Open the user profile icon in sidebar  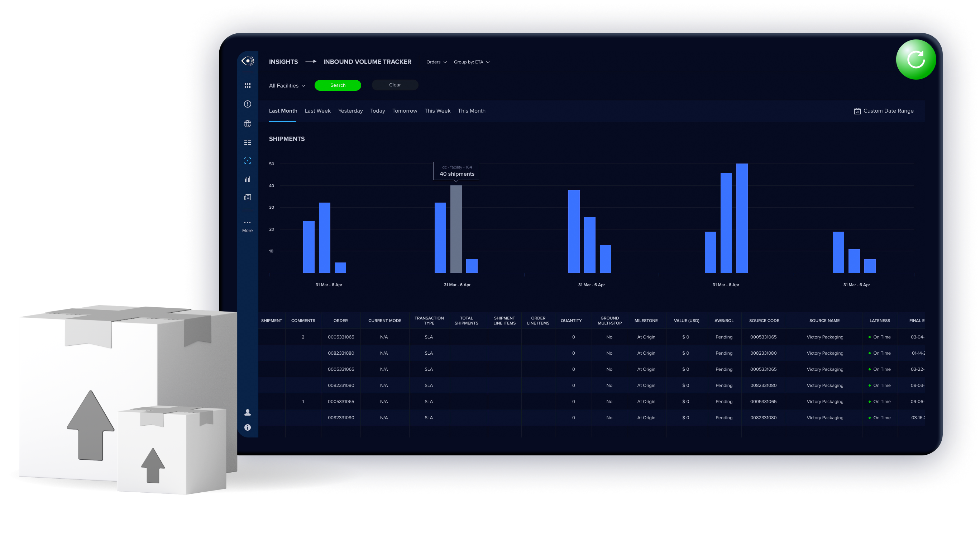coord(247,412)
